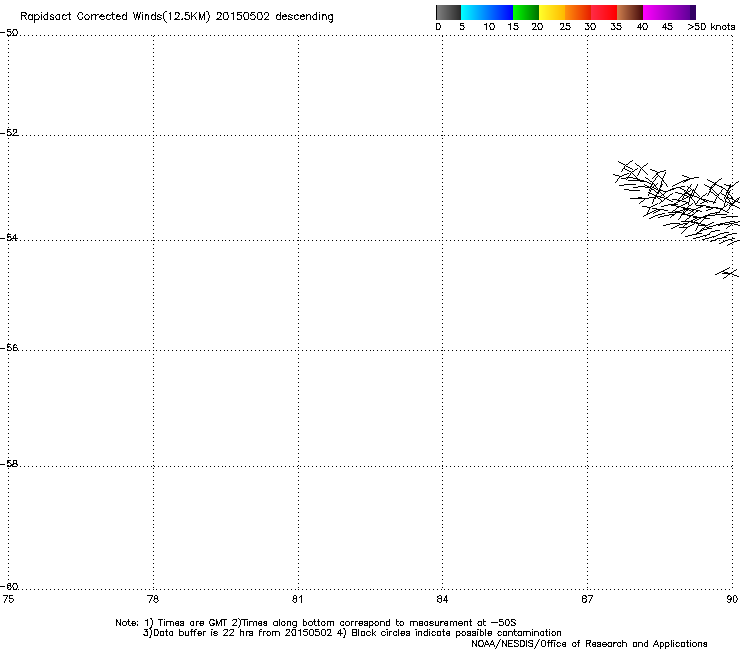Click the ">50 knots" legend label
Image resolution: width=740 pixels, height=650 pixels.
(711, 27)
